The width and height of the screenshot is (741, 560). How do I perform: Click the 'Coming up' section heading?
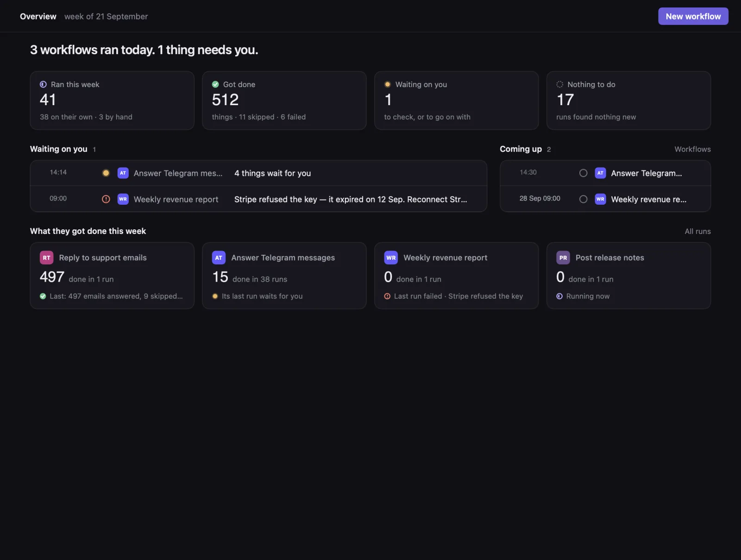tap(521, 149)
